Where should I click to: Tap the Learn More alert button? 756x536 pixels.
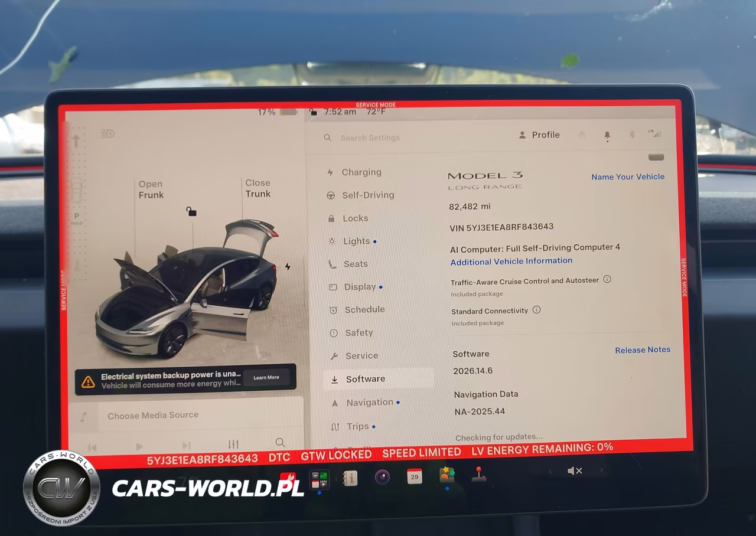pos(266,377)
